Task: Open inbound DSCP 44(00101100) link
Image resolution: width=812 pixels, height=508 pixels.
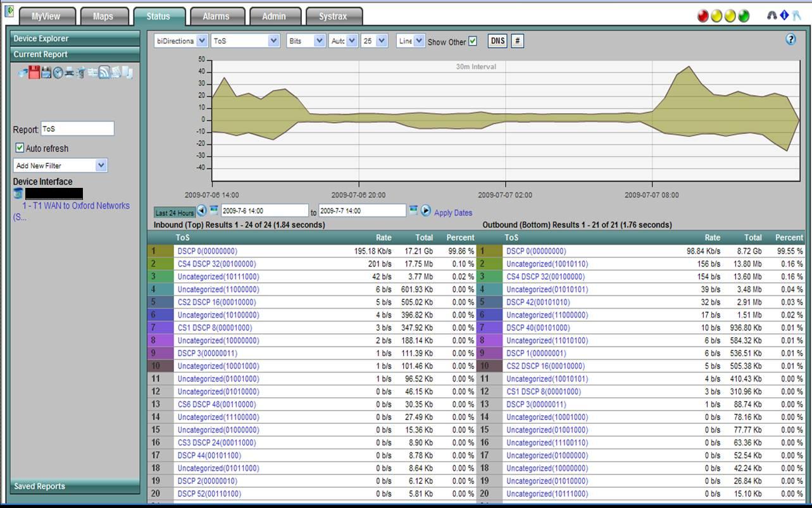Action: pyautogui.click(x=209, y=455)
